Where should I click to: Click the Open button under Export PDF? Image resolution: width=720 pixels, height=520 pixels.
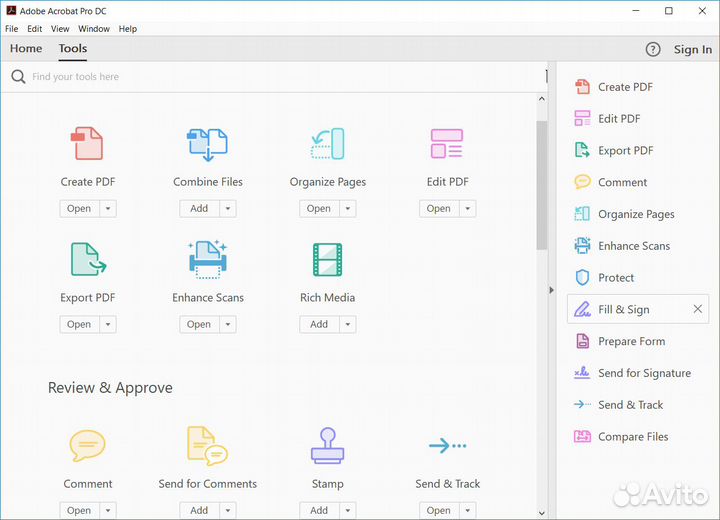pos(79,324)
